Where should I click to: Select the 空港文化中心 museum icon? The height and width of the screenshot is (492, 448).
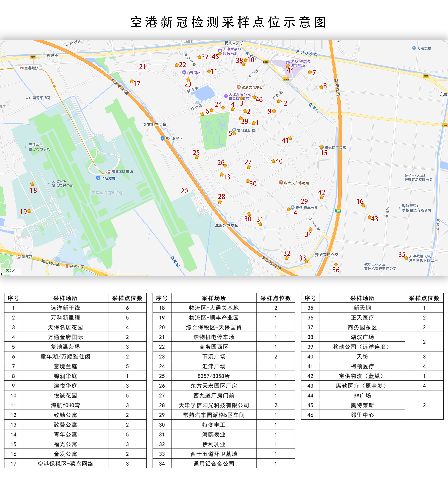pyautogui.click(x=239, y=87)
